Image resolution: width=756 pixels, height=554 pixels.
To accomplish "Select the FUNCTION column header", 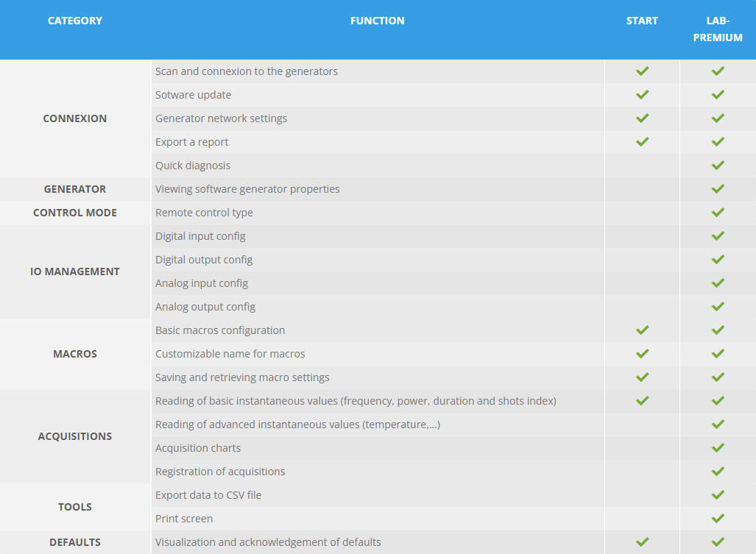I will pyautogui.click(x=378, y=21).
